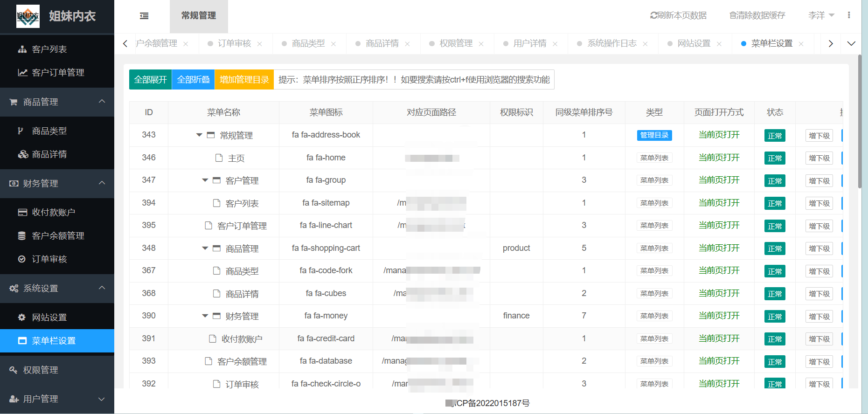Image resolution: width=868 pixels, height=414 pixels.
Task: Toggle 正常 status of 主页 row
Action: click(775, 158)
